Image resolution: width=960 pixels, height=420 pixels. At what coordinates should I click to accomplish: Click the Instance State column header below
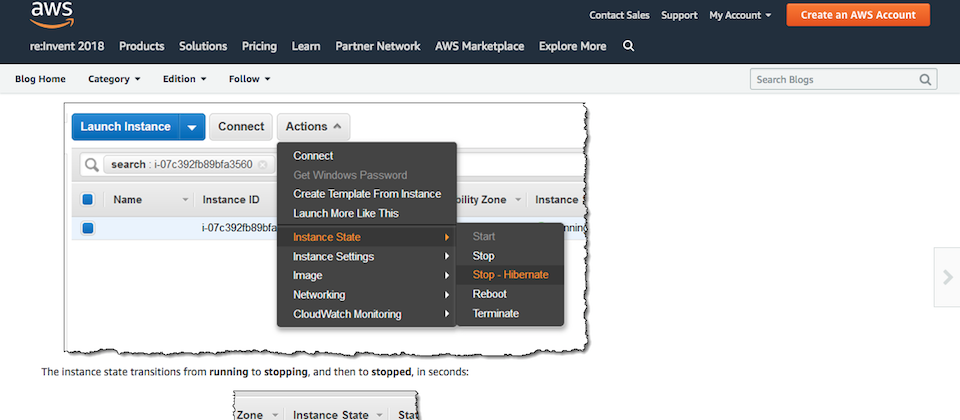(x=331, y=414)
